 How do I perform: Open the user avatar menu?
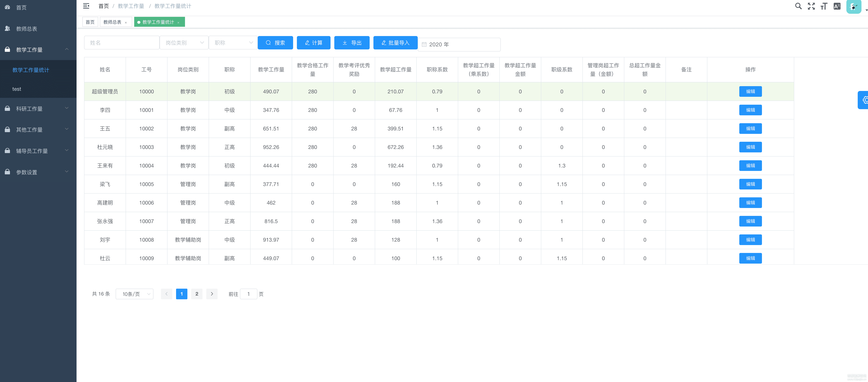[854, 6]
